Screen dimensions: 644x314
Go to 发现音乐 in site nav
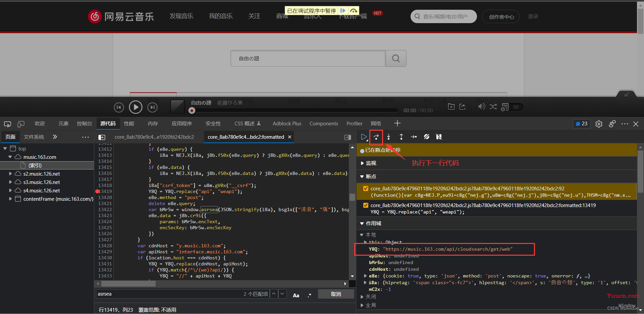pos(181,16)
